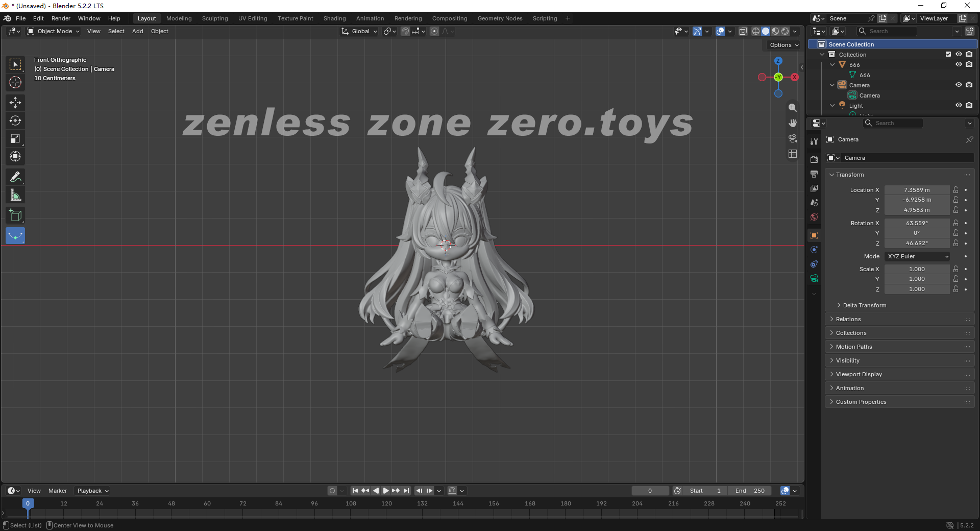Activate the 3D Cursor tool

[x=15, y=82]
